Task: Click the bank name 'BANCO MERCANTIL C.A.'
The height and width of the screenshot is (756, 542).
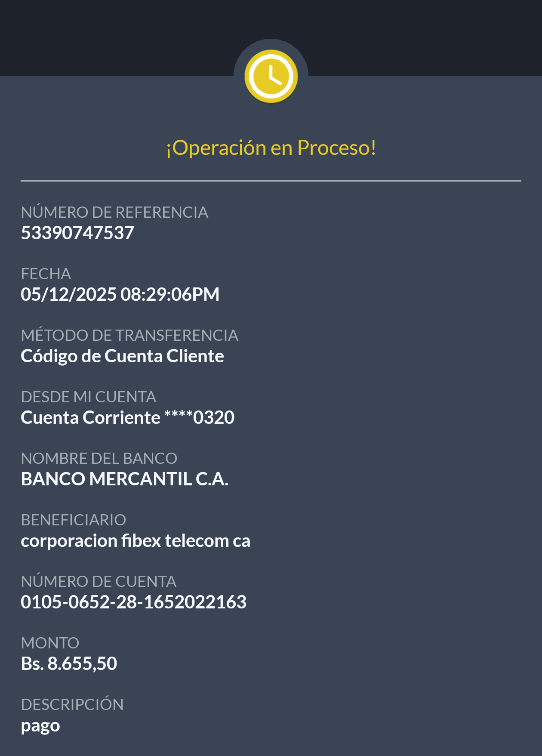Action: [x=124, y=479]
